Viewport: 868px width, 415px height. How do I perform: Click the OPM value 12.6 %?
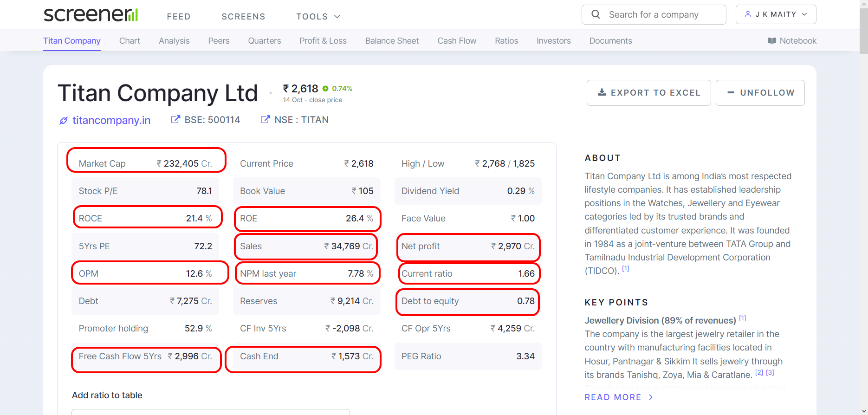[x=199, y=273]
